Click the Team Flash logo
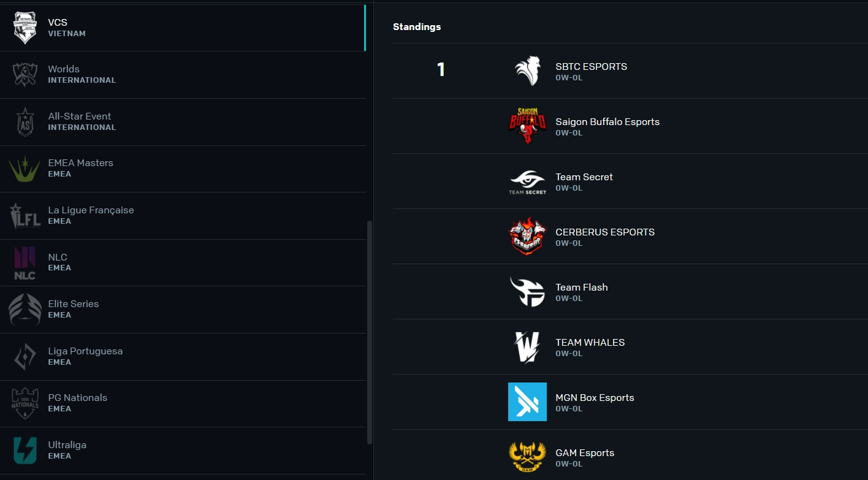The width and height of the screenshot is (868, 480). [x=527, y=292]
